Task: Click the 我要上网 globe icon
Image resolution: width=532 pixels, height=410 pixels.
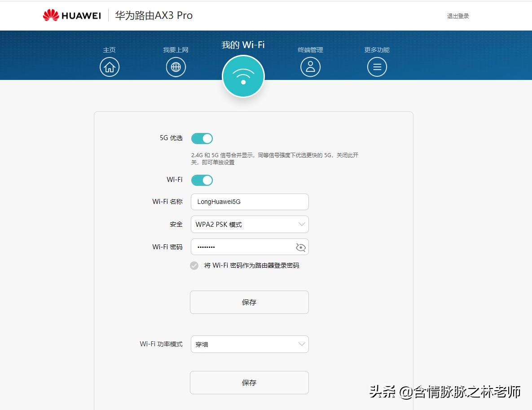Action: tap(176, 66)
